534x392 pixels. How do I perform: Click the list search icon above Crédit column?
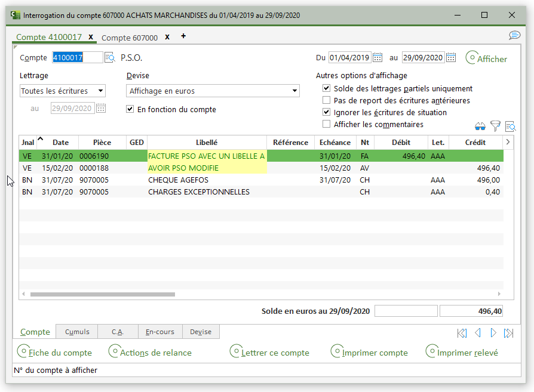pos(510,126)
